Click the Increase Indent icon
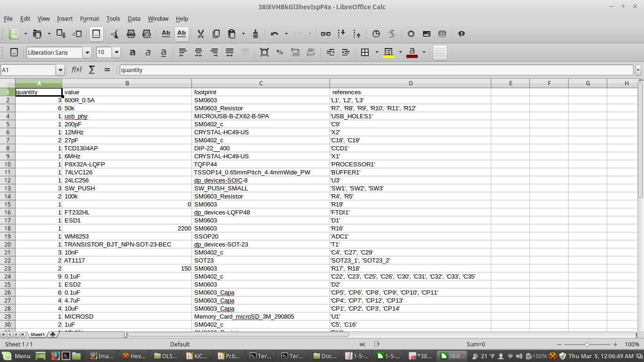The height and width of the screenshot is (362, 644). [x=346, y=52]
